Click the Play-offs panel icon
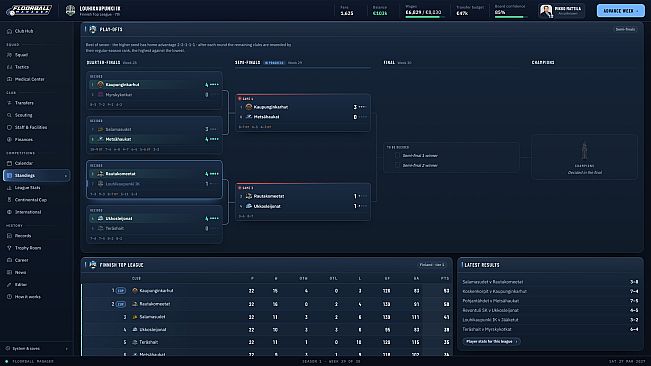 click(93, 29)
